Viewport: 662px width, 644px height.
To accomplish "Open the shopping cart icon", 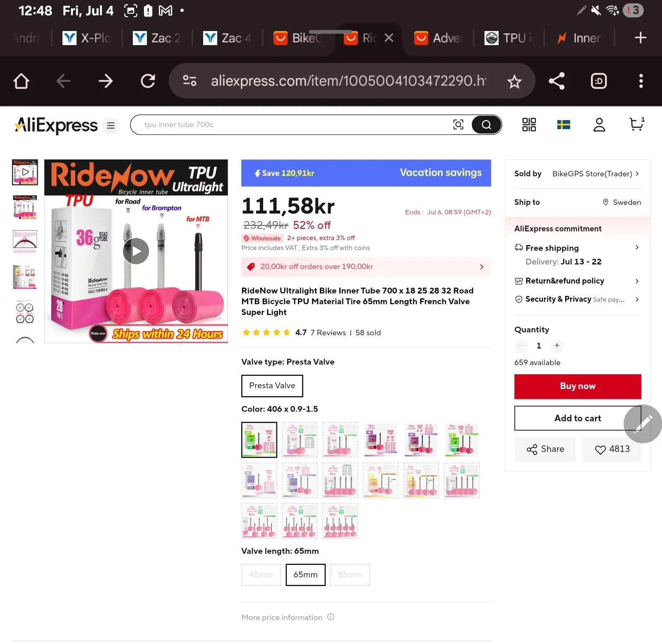I will [637, 124].
